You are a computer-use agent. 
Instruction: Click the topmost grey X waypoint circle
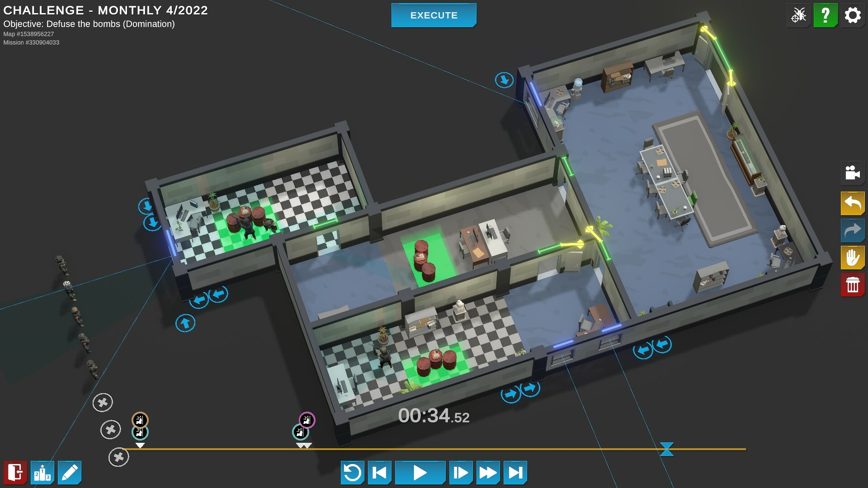click(103, 402)
